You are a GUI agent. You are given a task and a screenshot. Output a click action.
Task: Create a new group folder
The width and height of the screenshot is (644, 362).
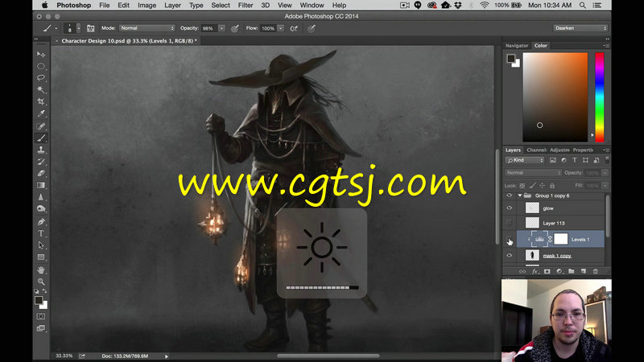coord(572,271)
